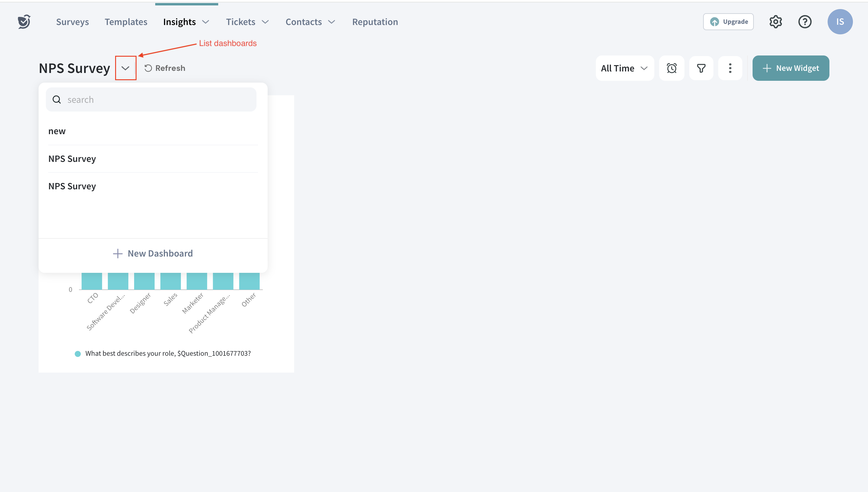Click the IS user avatar
Screen dimensions: 868x492
840,22
